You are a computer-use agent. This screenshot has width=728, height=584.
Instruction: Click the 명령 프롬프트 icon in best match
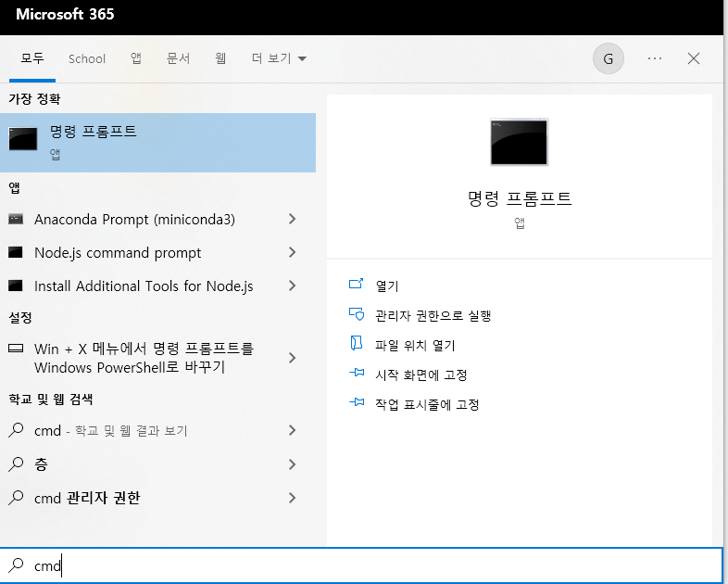(x=23, y=139)
